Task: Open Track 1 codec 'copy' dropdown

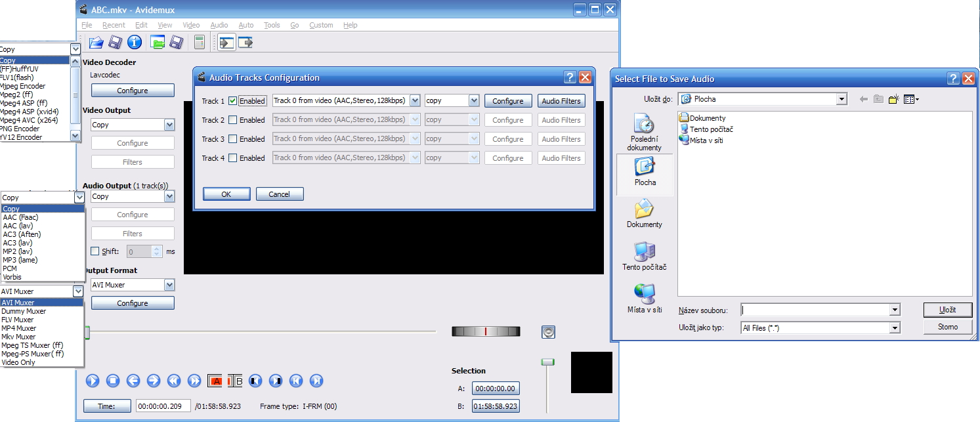Action: click(x=474, y=100)
